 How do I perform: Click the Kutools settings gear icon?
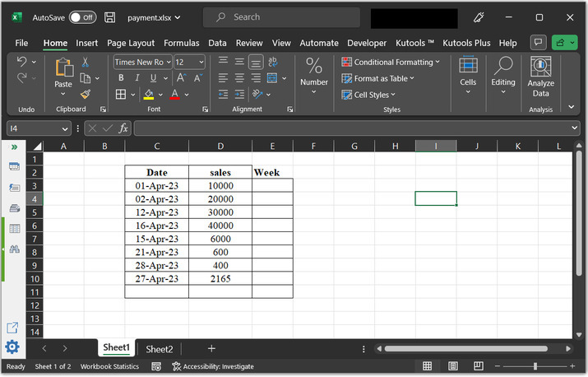12,347
